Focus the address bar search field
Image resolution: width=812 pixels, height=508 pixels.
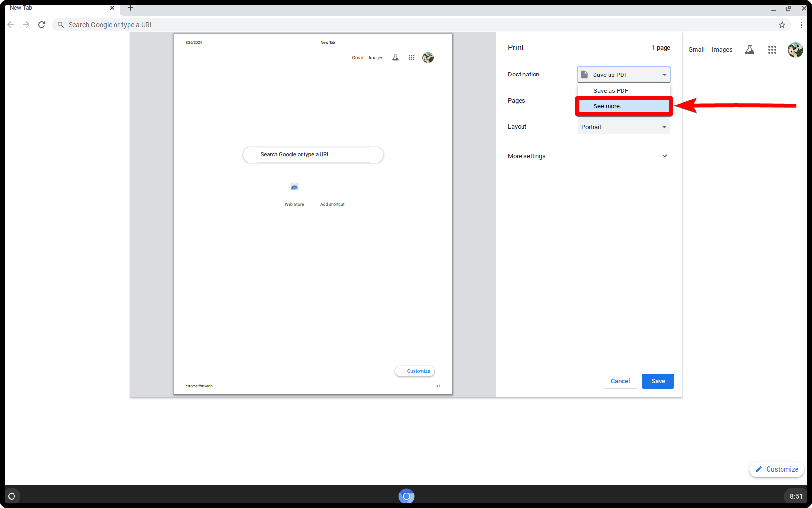(420, 25)
